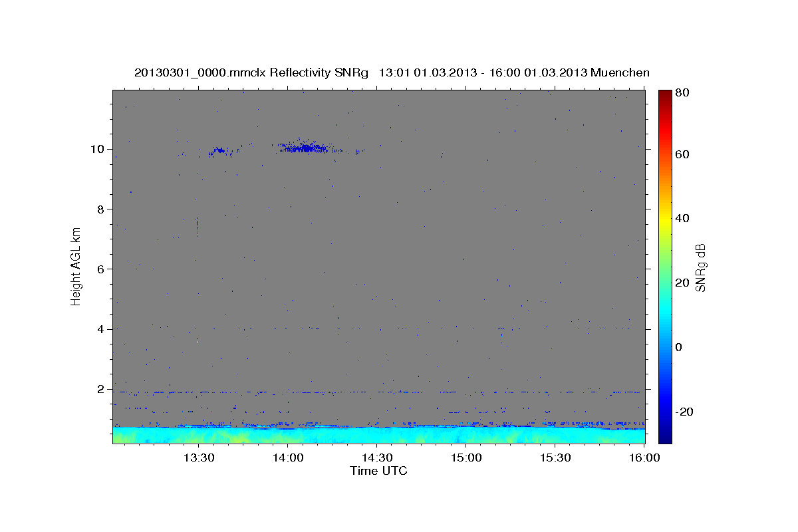This screenshot has width=798, height=532.
Task: Click the small cloud echo near 10 km at 13:35
Action: point(221,151)
